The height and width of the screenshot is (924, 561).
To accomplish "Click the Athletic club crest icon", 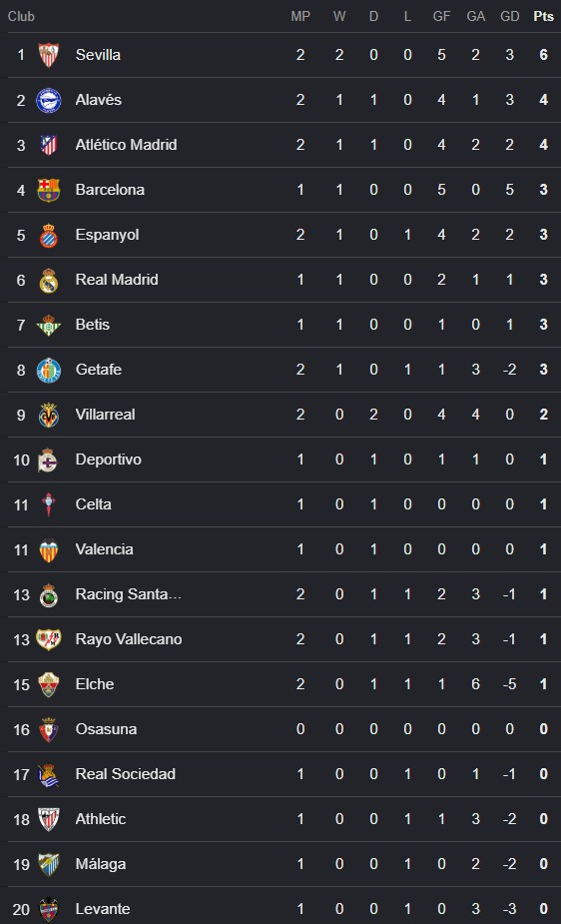I will pyautogui.click(x=48, y=819).
